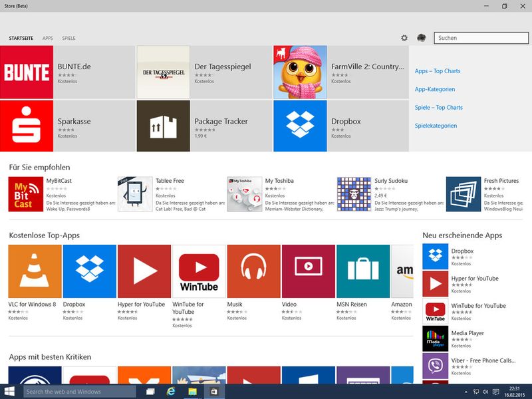Open the Sparkasse red logo tile

(x=27, y=126)
